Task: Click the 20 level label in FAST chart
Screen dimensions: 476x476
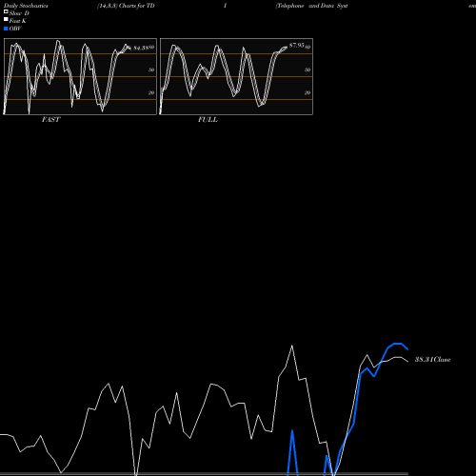Action: point(151,92)
